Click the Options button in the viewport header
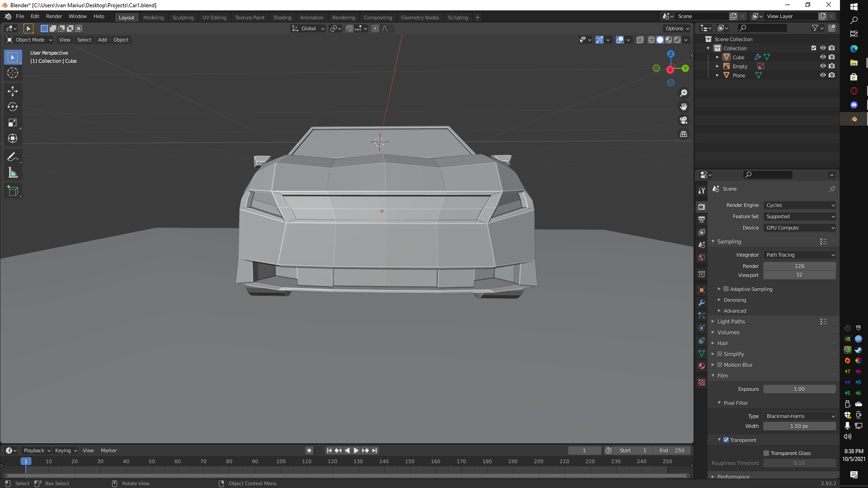This screenshot has width=868, height=488. tap(676, 28)
